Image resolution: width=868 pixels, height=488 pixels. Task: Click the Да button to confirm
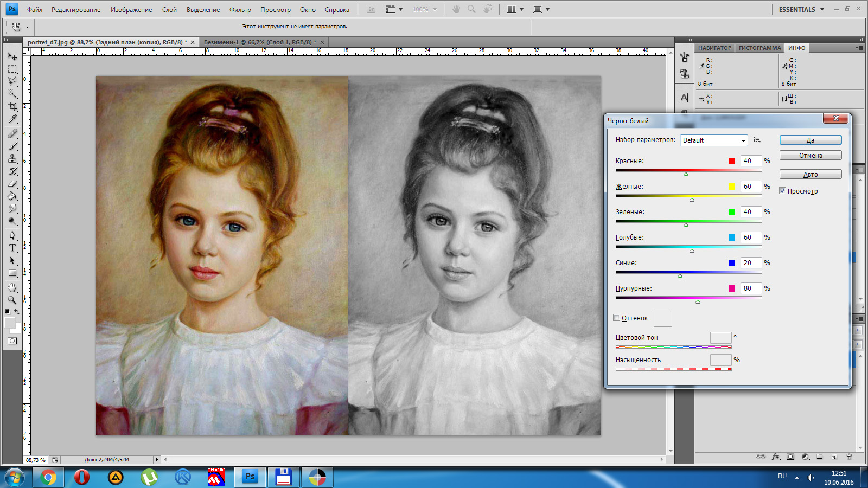pos(810,140)
